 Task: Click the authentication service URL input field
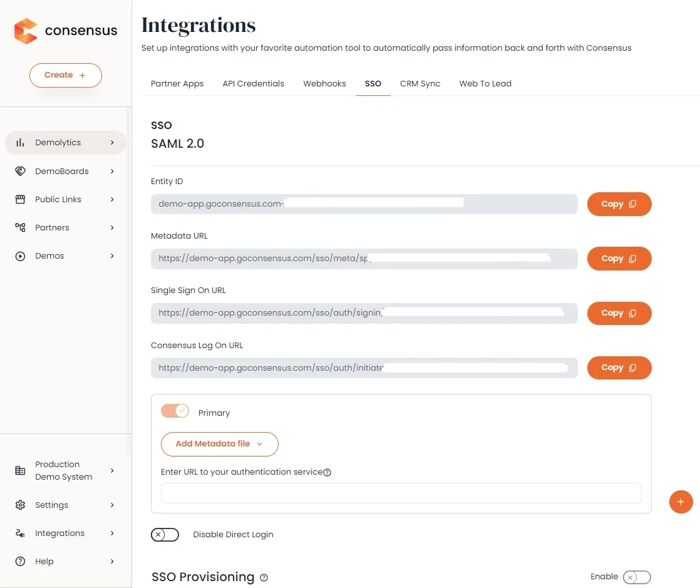401,493
